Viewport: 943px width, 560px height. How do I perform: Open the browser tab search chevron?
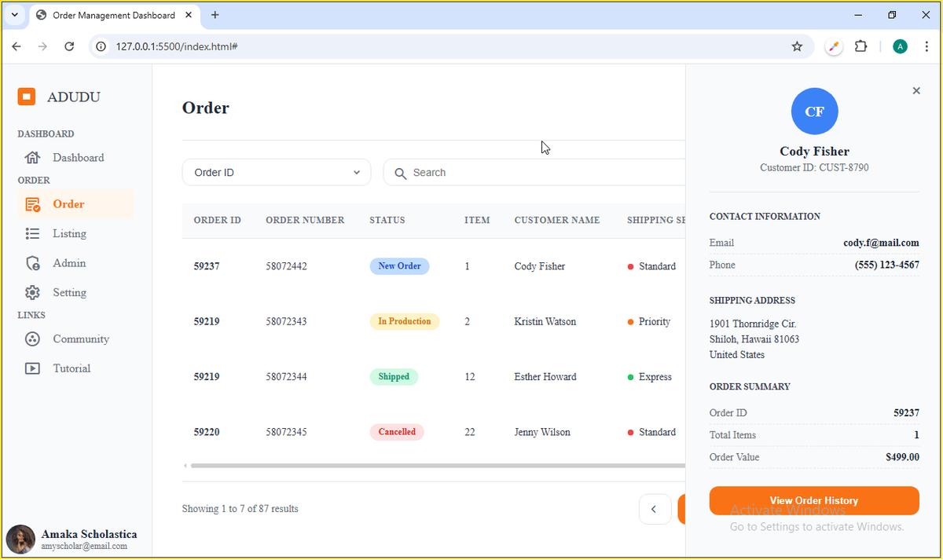coord(14,14)
